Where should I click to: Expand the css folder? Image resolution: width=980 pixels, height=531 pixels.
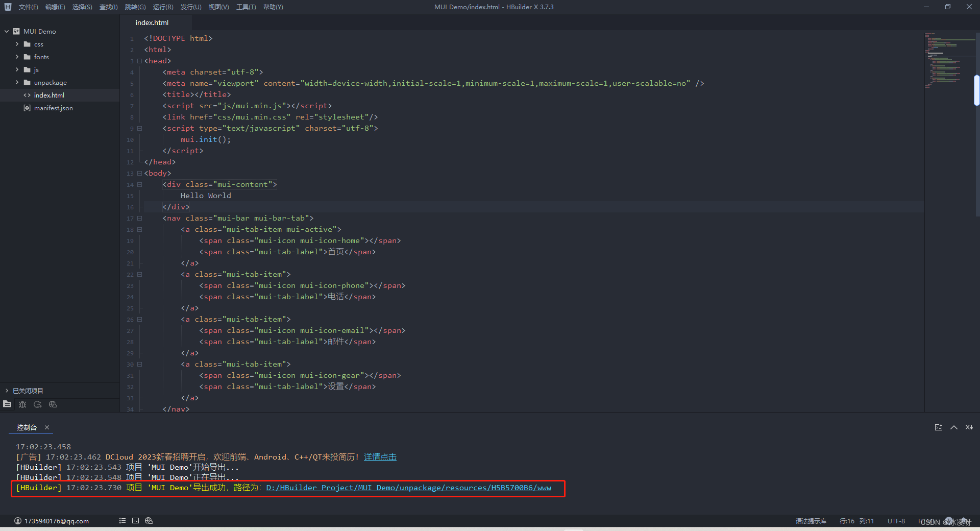pos(17,44)
